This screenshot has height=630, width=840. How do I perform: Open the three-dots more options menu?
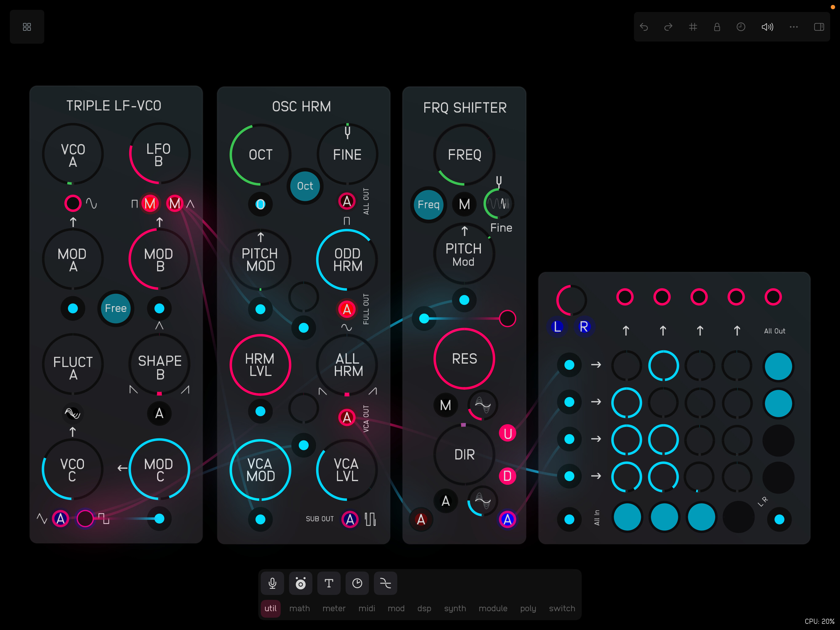click(793, 27)
